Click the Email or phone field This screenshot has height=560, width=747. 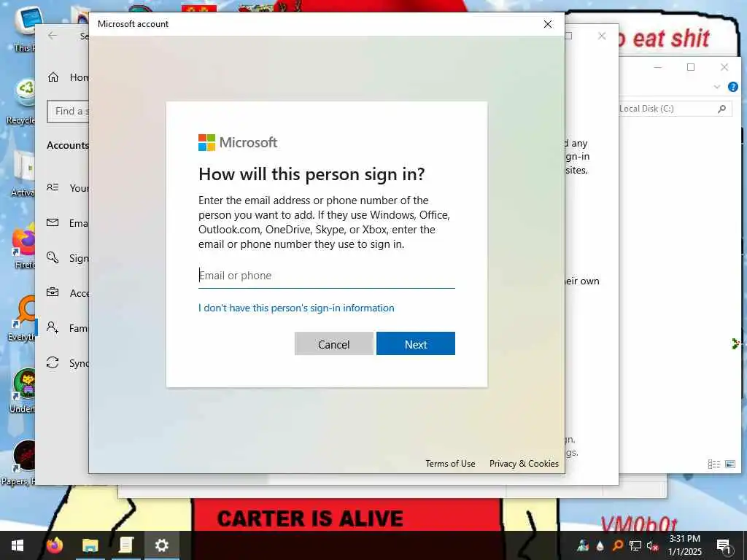(326, 276)
